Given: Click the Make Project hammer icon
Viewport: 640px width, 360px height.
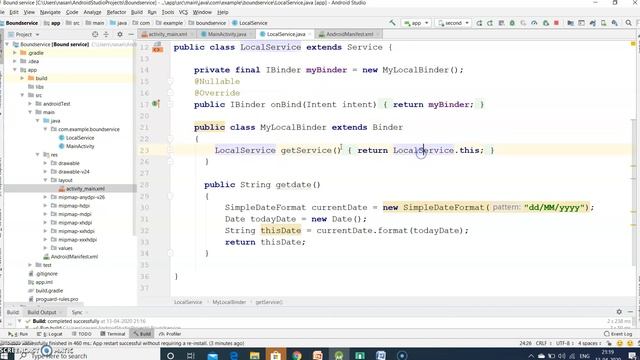Looking at the screenshot, I should [392, 23].
